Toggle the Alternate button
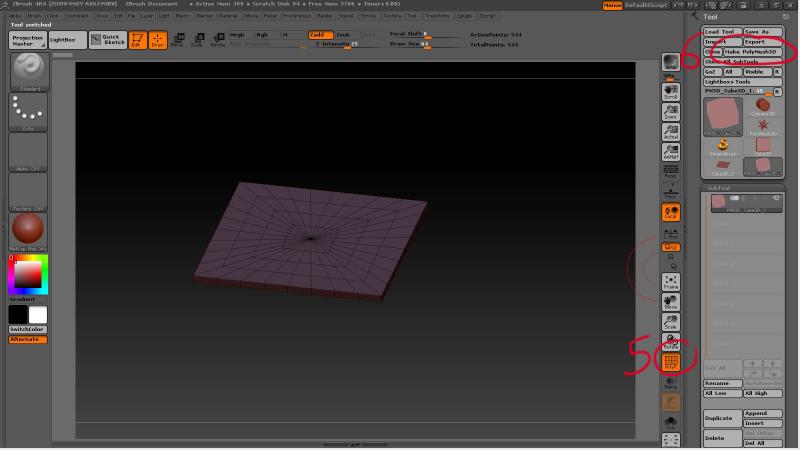The width and height of the screenshot is (800, 450). (28, 339)
